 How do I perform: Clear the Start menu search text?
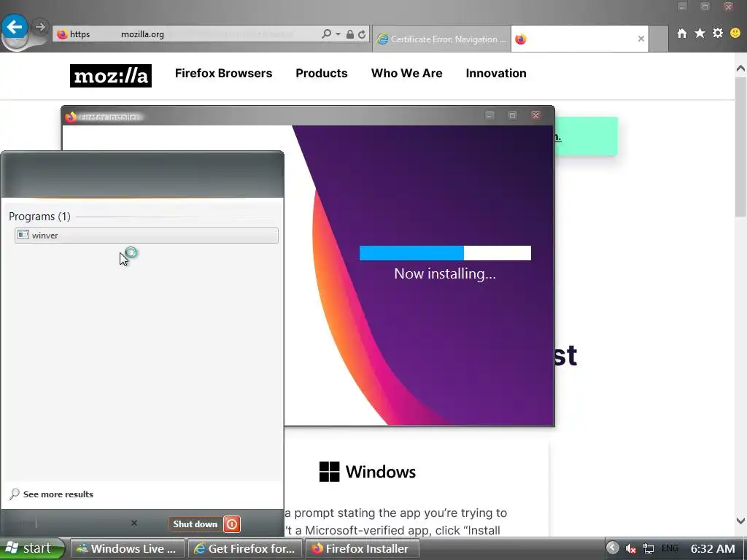(x=134, y=524)
